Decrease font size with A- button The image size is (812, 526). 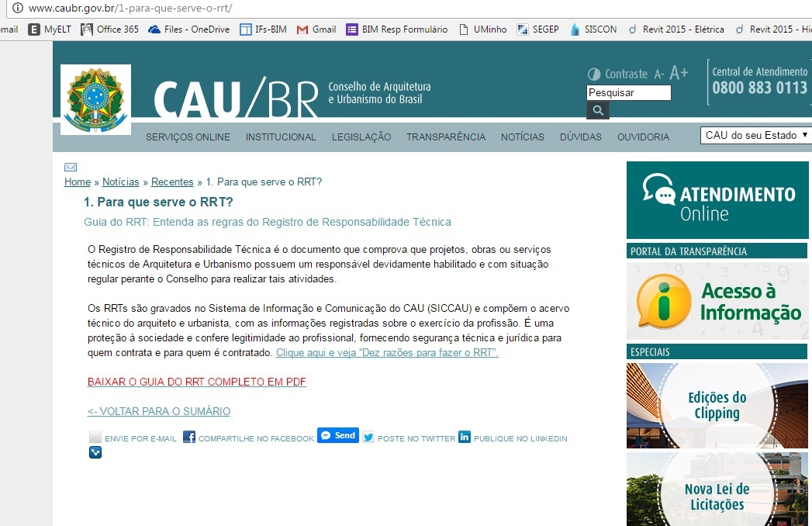click(658, 74)
